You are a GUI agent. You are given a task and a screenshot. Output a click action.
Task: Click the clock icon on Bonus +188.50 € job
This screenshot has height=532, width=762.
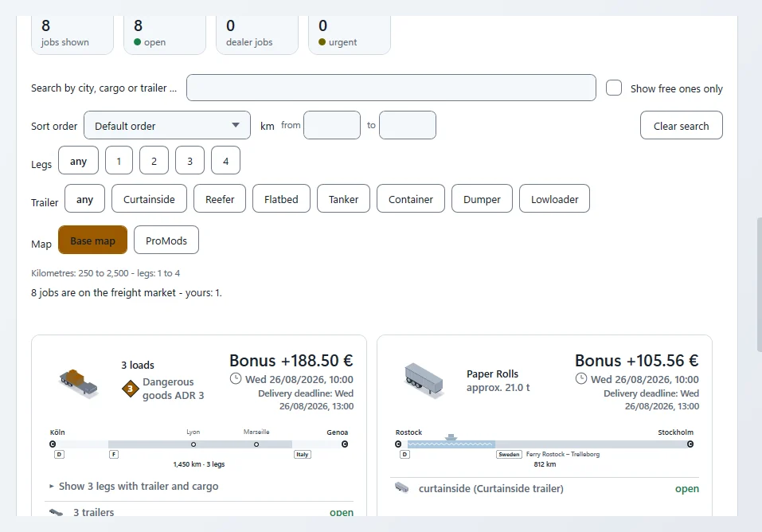point(235,378)
